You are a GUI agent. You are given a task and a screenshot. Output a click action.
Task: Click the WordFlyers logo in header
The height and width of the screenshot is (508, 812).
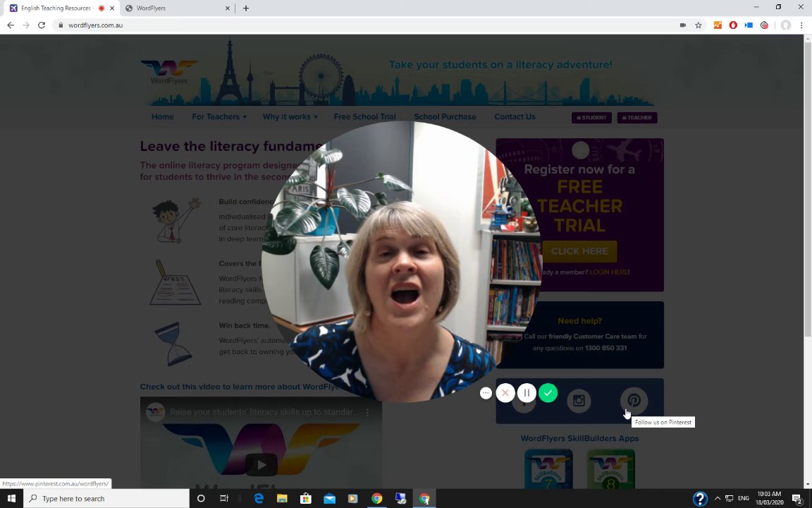(169, 72)
